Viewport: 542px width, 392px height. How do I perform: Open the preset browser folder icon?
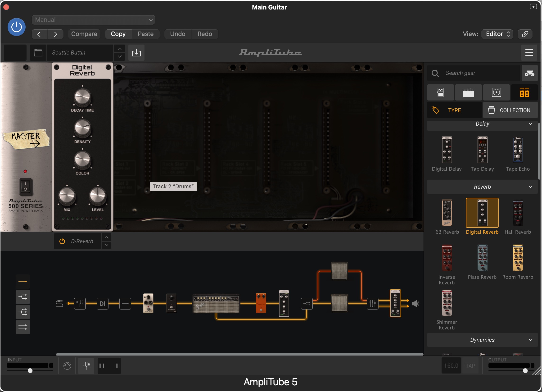point(38,53)
